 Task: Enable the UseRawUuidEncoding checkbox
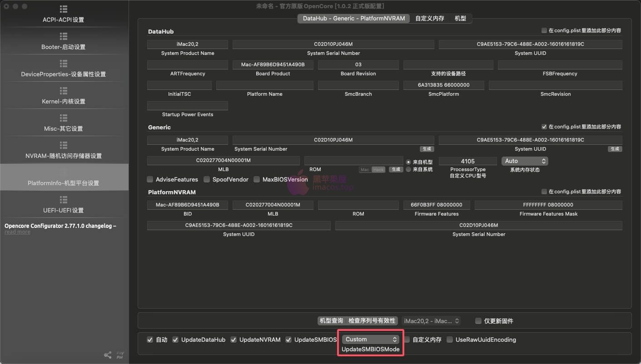click(x=450, y=339)
